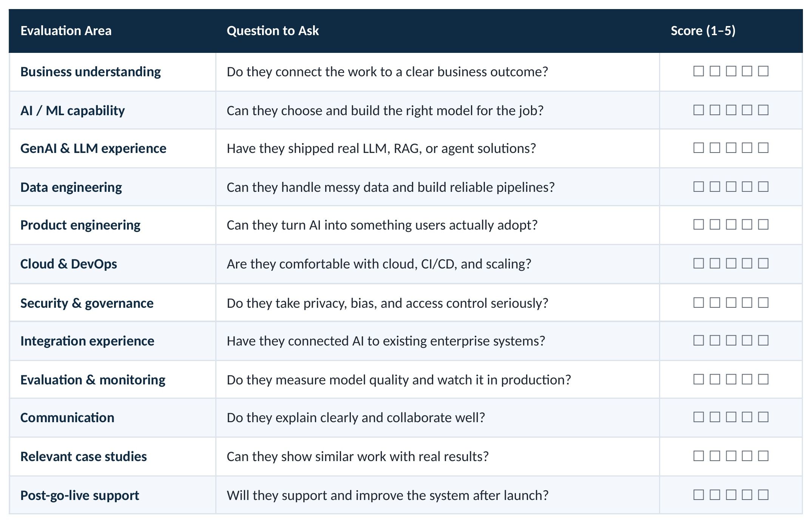
Task: Click the Question to Ask column header
Action: (273, 31)
